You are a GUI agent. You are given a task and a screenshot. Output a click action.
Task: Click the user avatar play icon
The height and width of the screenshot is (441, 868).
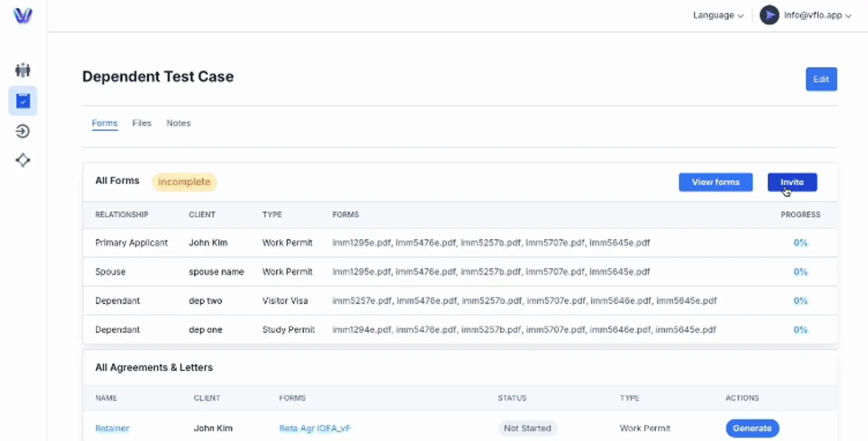tap(769, 15)
